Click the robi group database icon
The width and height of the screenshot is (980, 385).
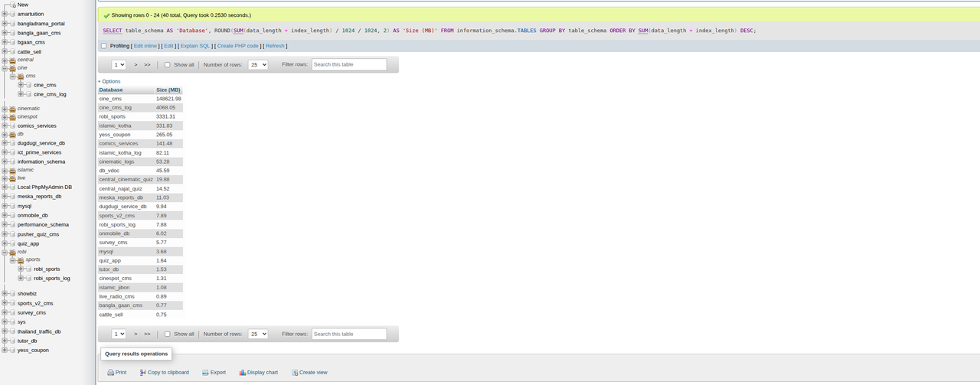12,252
